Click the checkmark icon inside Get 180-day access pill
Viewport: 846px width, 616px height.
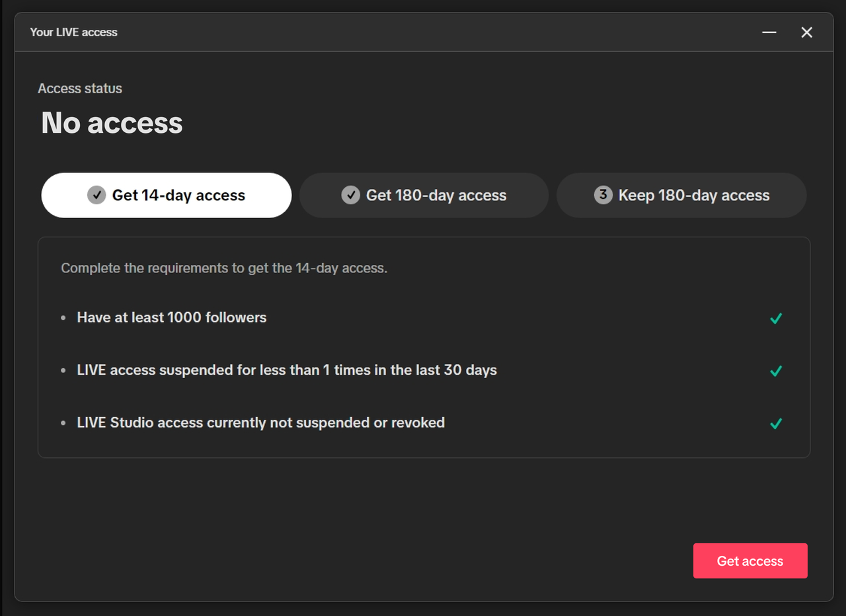coord(350,195)
